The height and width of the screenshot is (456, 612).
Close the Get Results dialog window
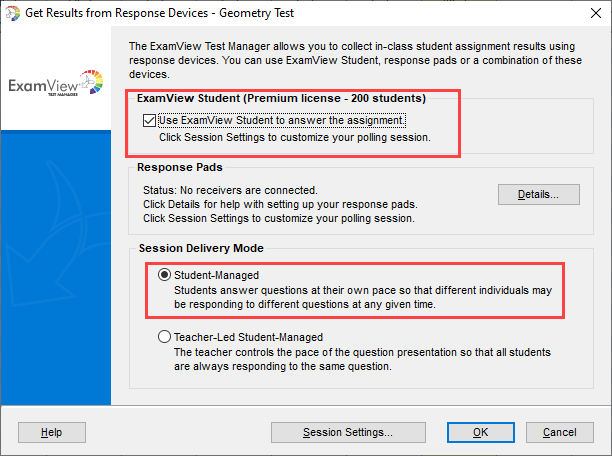pyautogui.click(x=596, y=13)
